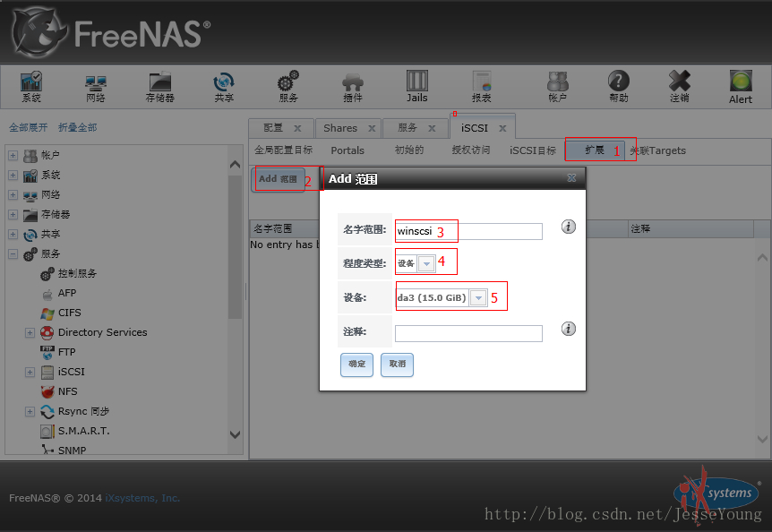Open the 系统 toolbar icon
The height and width of the screenshot is (532, 772).
[31, 87]
